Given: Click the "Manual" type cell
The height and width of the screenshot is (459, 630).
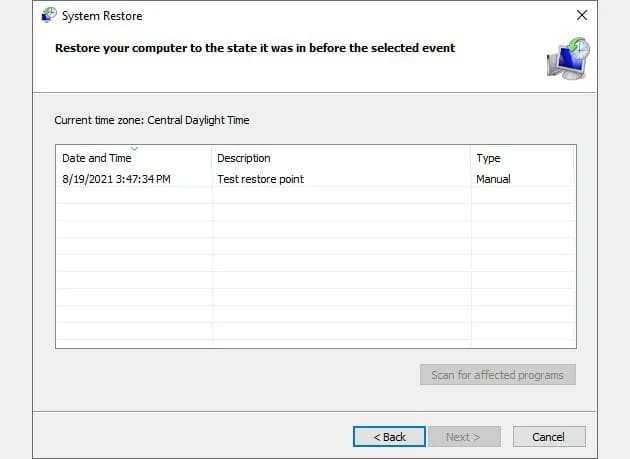Looking at the screenshot, I should pyautogui.click(x=493, y=179).
